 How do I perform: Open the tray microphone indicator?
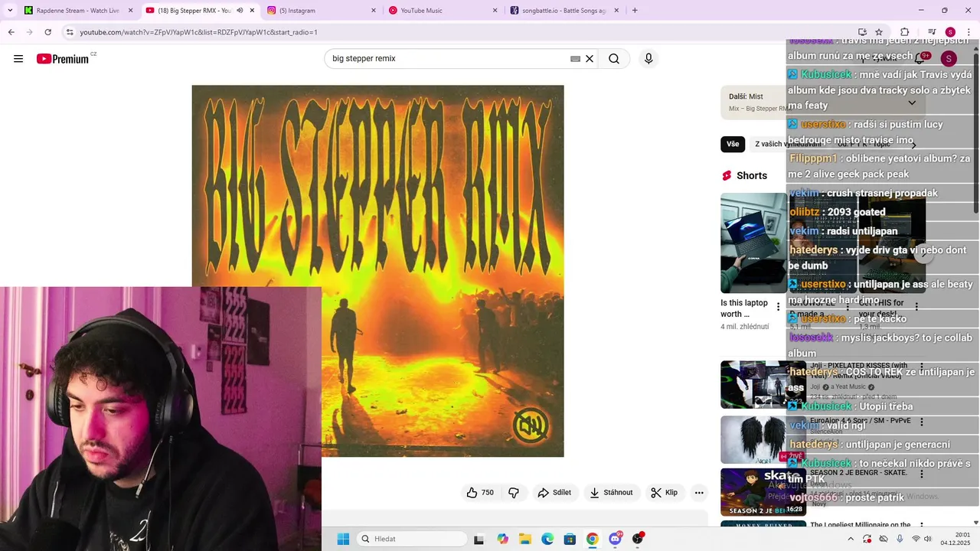click(x=900, y=539)
